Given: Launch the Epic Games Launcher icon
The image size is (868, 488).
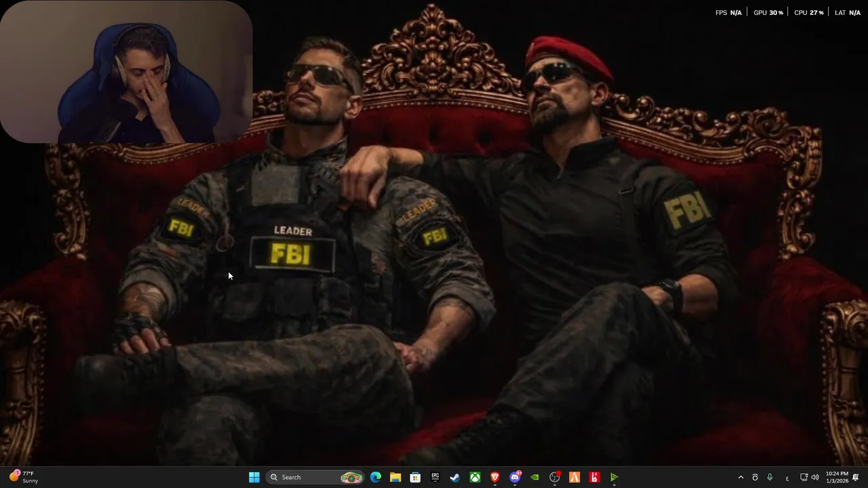Looking at the screenshot, I should click(435, 477).
